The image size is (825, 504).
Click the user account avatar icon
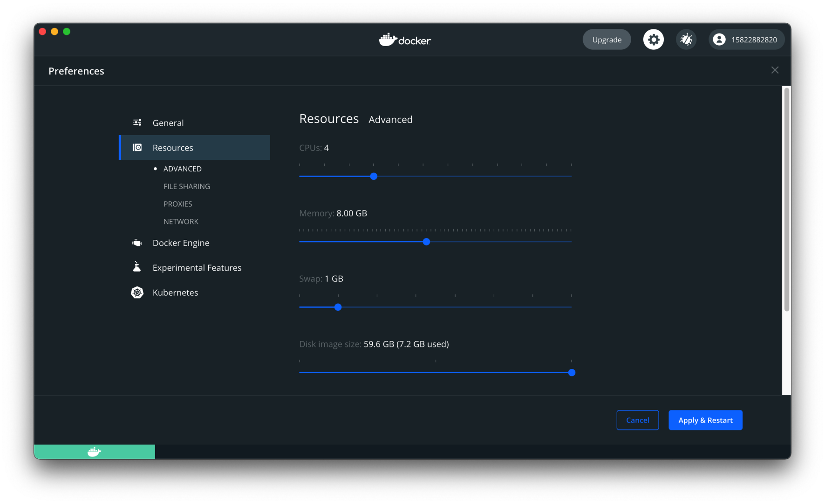719,40
